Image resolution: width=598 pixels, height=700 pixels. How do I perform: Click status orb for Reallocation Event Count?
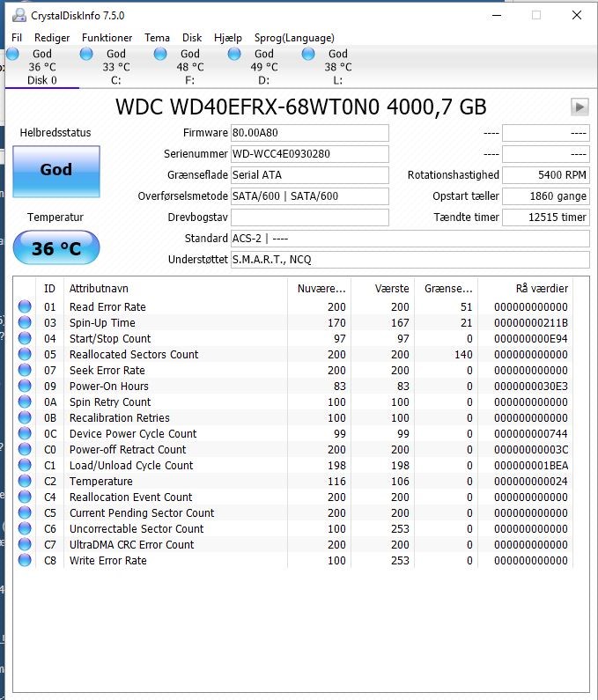pyautogui.click(x=25, y=497)
